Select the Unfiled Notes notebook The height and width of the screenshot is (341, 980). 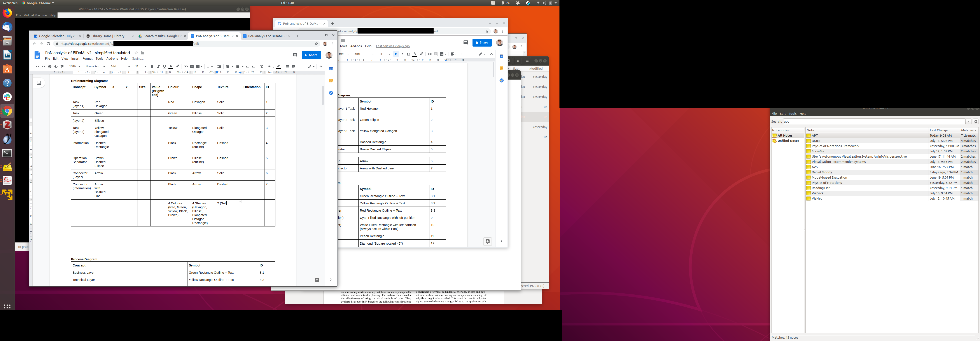pos(788,141)
